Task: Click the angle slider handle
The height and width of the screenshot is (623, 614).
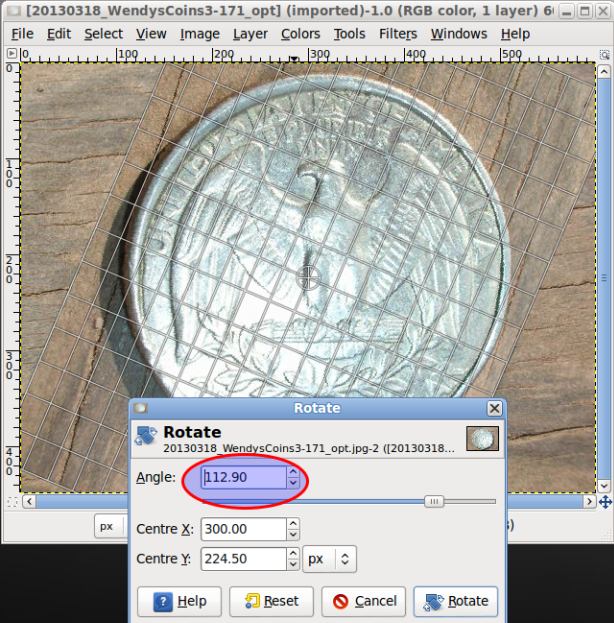Action: (x=434, y=501)
